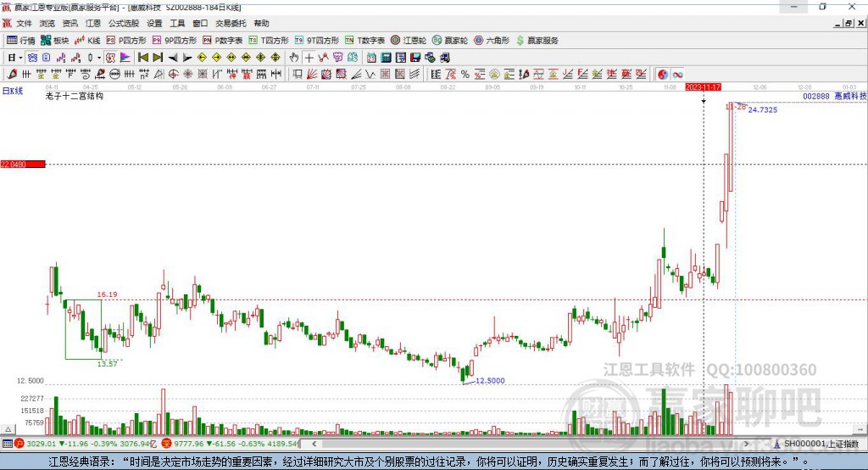Screen dimensions: 868x470
Task: Switch to the K线 chart view
Action: click(87, 41)
